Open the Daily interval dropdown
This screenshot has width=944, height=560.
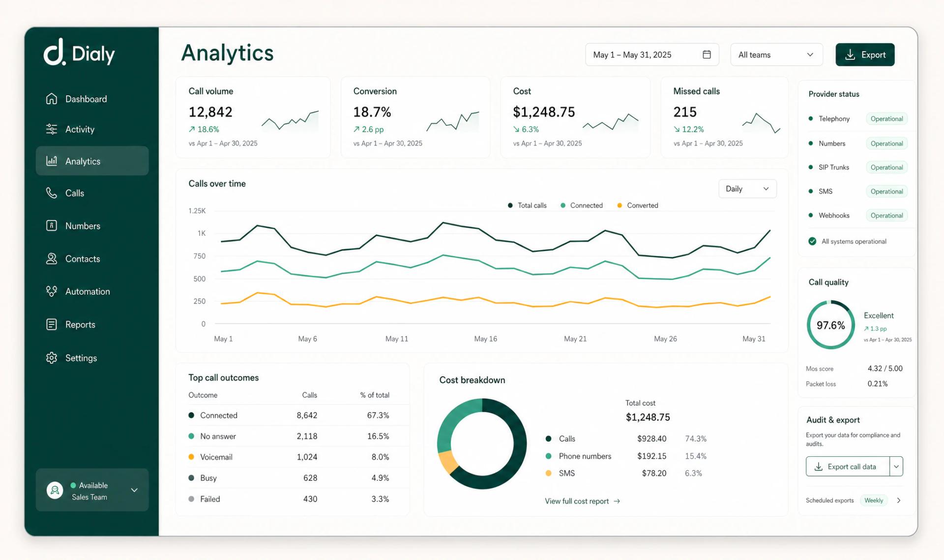[x=747, y=189]
